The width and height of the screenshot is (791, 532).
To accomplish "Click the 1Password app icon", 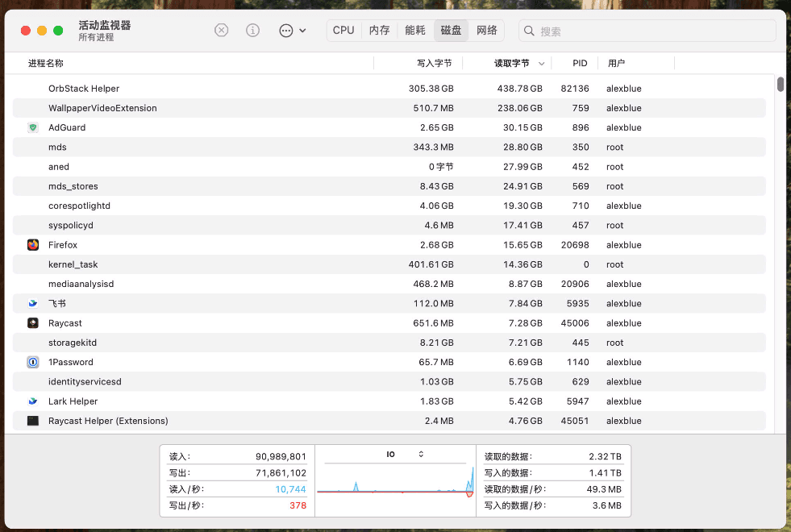I will coord(33,363).
